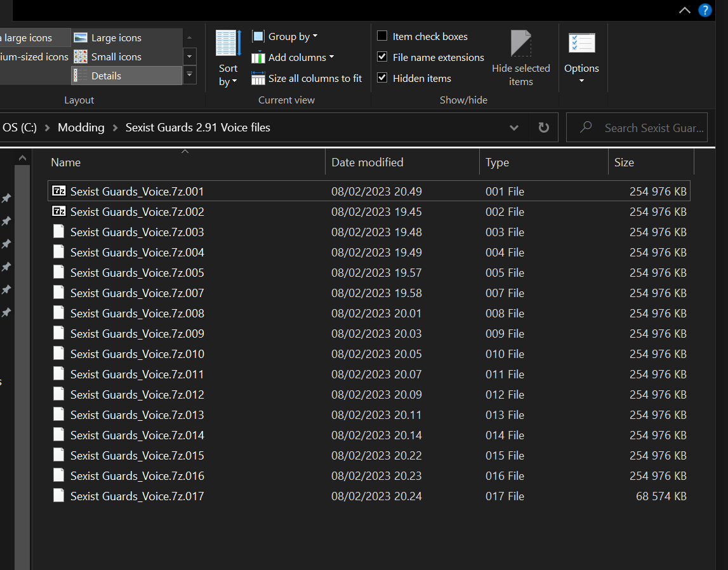Click file icon of Sexist Guards_Voice.7z.016

click(58, 475)
